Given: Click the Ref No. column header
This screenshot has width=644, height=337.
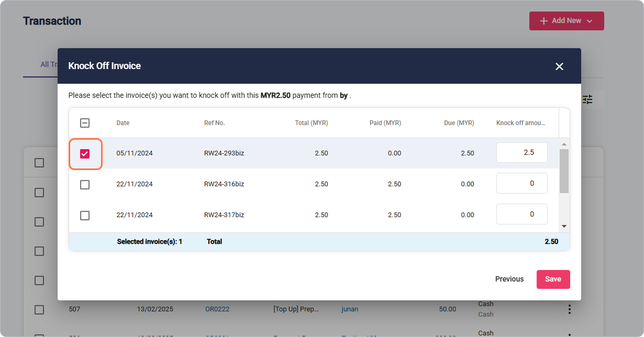Looking at the screenshot, I should tap(215, 123).
